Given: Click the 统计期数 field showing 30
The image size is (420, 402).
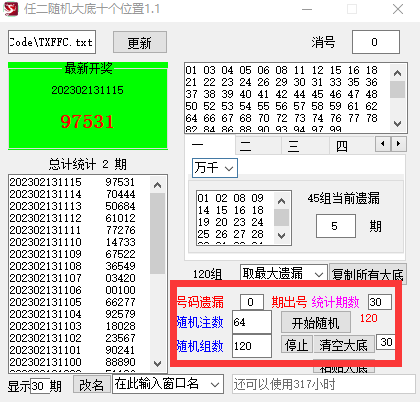Looking at the screenshot, I should click(380, 302).
